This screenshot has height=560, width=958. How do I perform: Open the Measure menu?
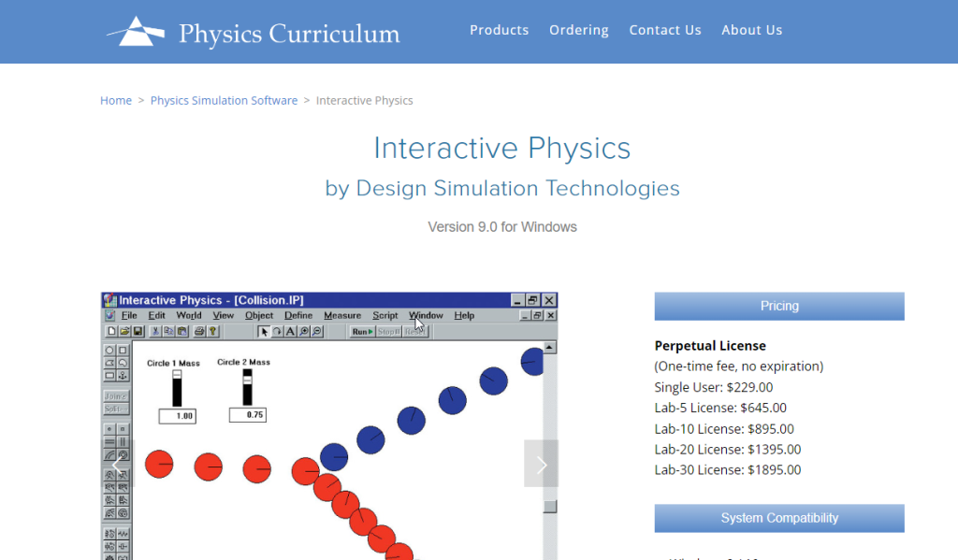point(342,315)
